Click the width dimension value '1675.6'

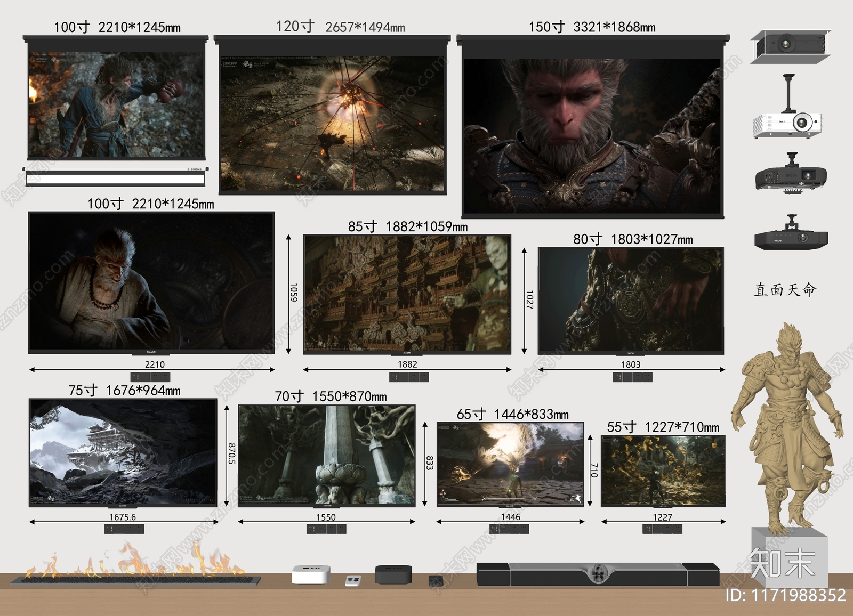pyautogui.click(x=123, y=517)
